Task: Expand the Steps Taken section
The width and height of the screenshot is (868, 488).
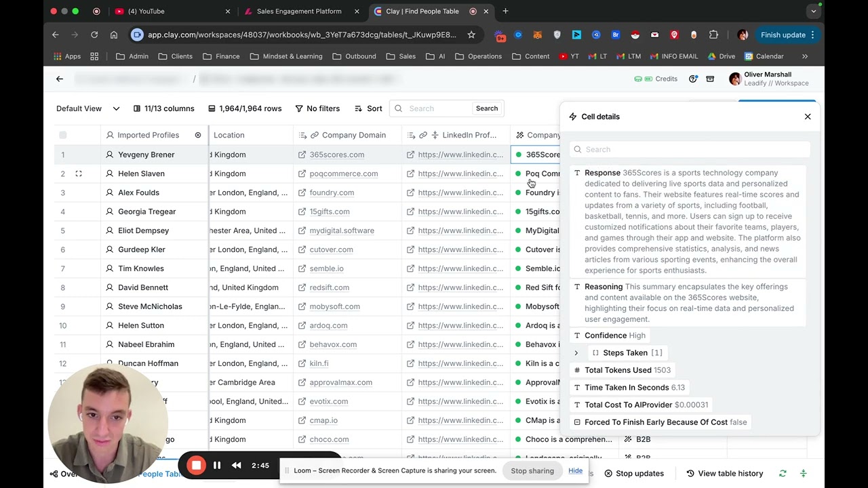Action: (576, 353)
